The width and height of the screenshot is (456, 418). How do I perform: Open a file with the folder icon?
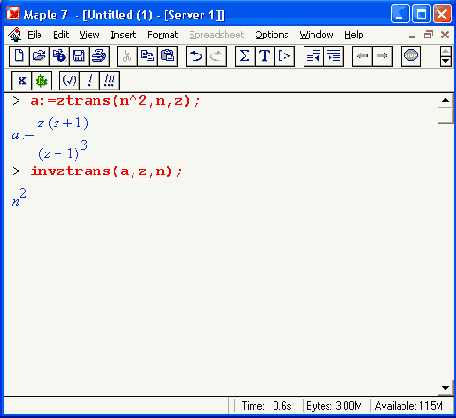pyautogui.click(x=39, y=56)
